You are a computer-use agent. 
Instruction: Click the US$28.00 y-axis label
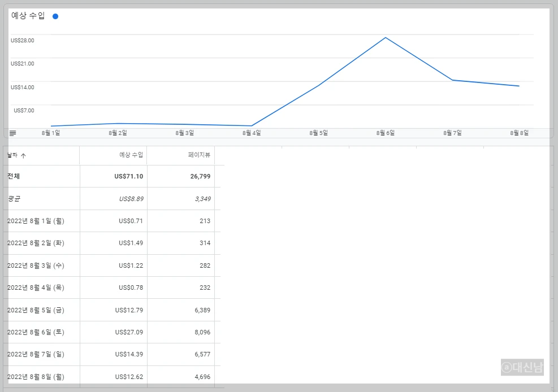click(23, 41)
